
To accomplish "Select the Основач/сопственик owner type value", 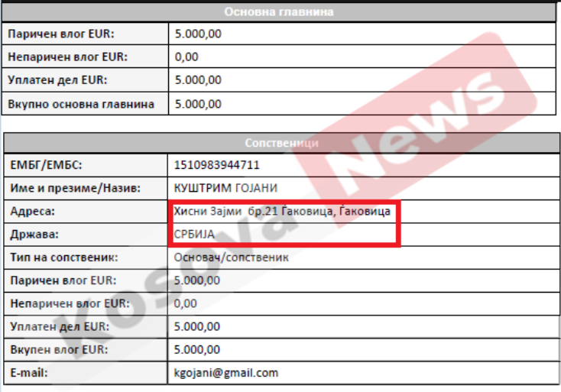I will (x=232, y=258).
